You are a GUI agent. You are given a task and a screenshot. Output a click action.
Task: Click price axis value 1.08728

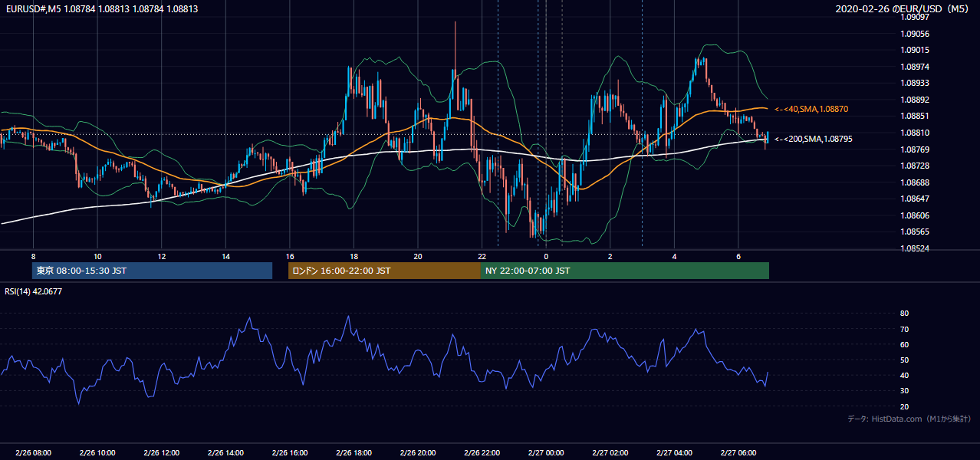pyautogui.click(x=916, y=166)
